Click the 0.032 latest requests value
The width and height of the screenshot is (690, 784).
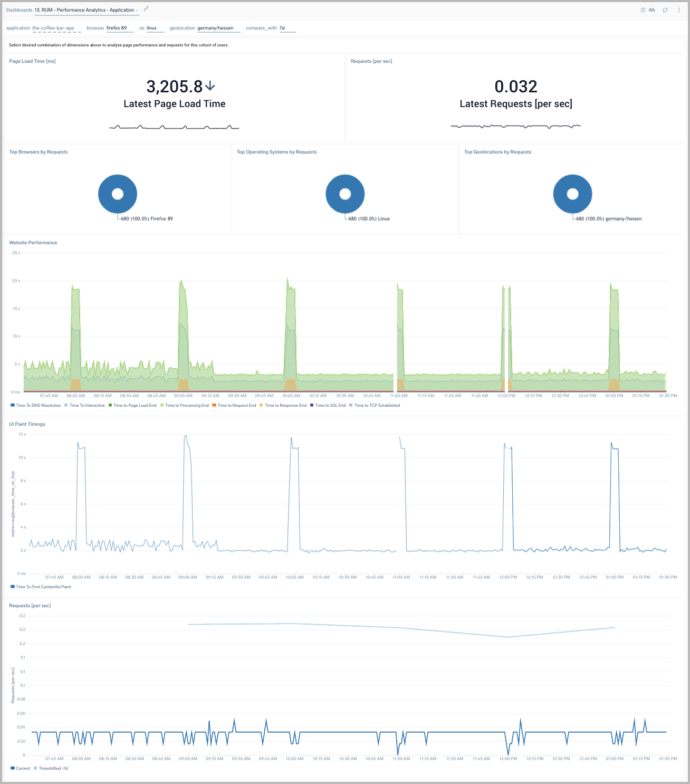[516, 87]
